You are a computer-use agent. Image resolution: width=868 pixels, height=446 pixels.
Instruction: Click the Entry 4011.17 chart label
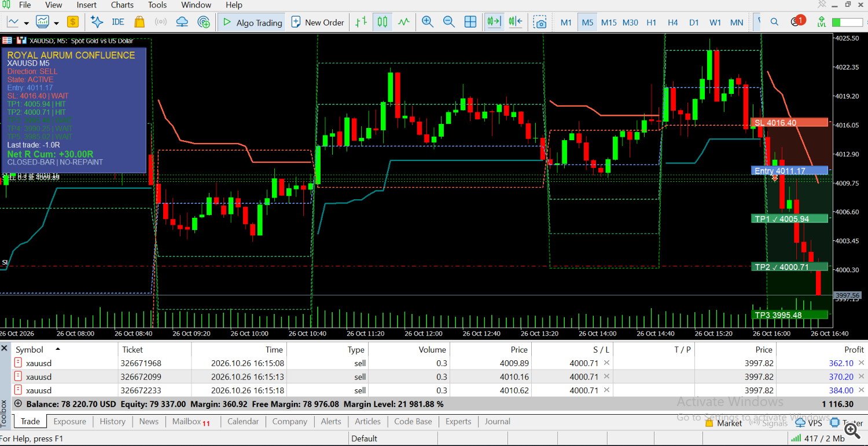point(789,171)
